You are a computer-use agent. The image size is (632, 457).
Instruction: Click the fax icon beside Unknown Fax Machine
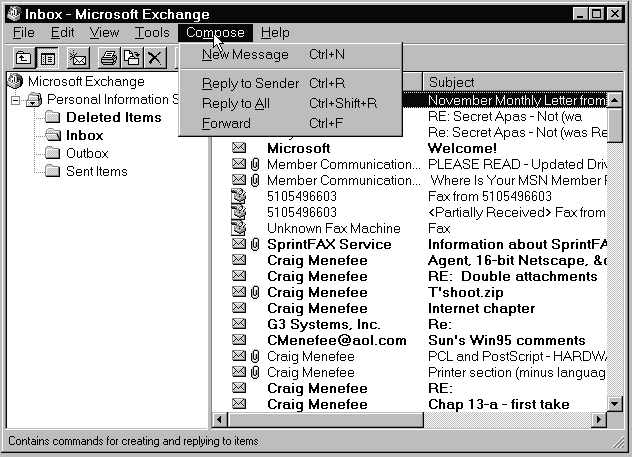click(x=239, y=228)
